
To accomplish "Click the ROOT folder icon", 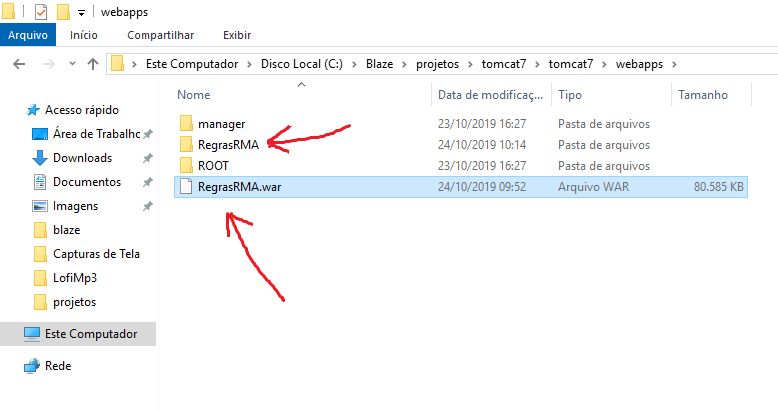I will point(186,165).
